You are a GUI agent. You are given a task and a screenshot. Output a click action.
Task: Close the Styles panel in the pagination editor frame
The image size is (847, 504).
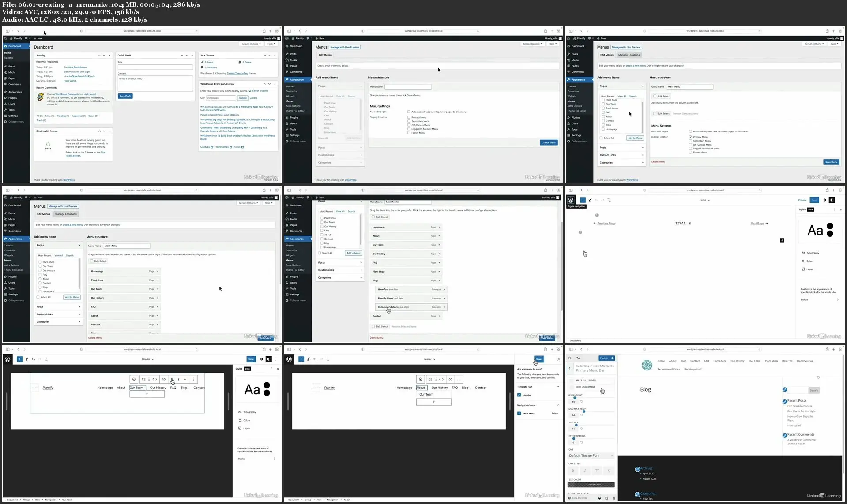841,209
